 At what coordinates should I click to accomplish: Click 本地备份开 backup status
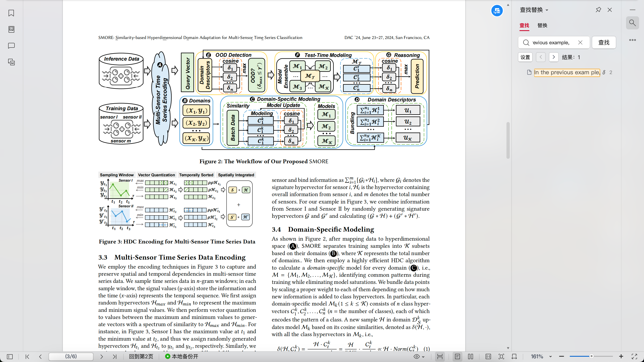[182, 356]
